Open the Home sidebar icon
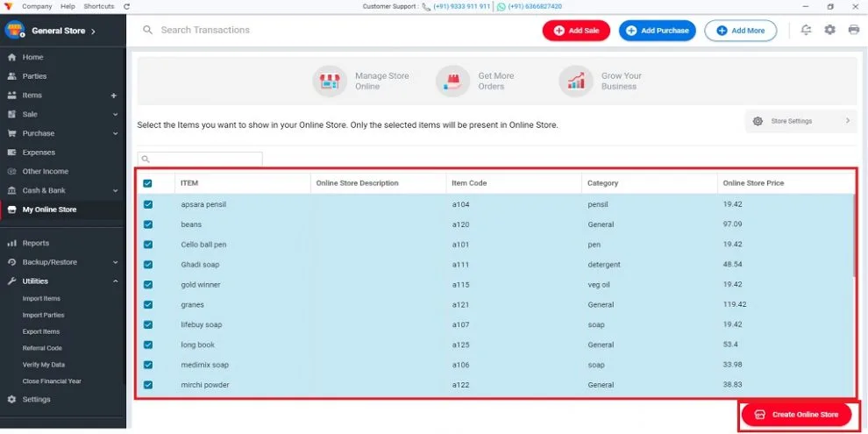 point(11,57)
